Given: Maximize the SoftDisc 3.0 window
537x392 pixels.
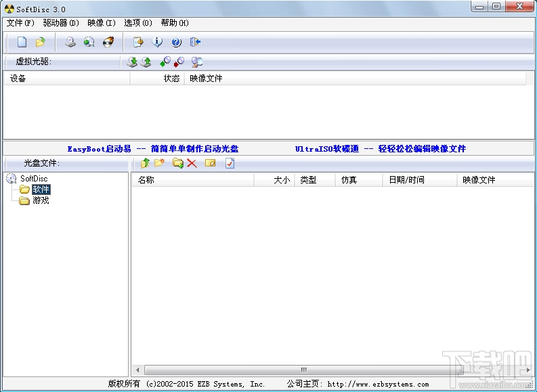Looking at the screenshot, I should (496, 7).
